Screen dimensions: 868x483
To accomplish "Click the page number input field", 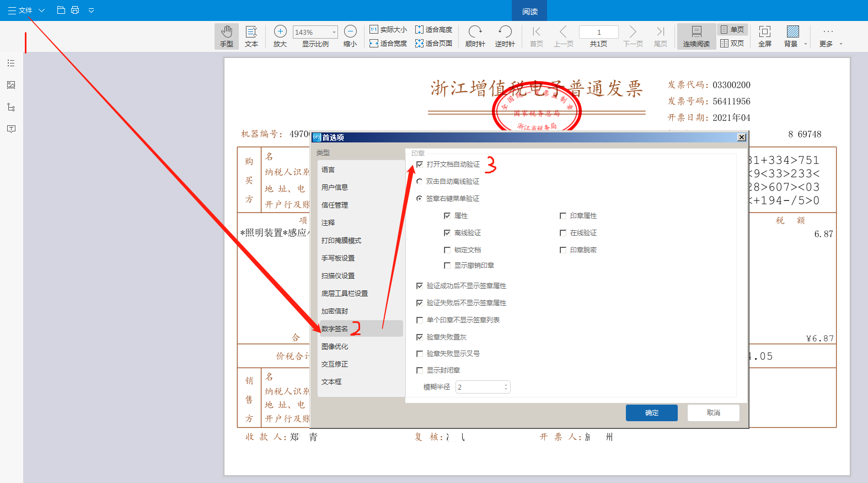I will 599,32.
